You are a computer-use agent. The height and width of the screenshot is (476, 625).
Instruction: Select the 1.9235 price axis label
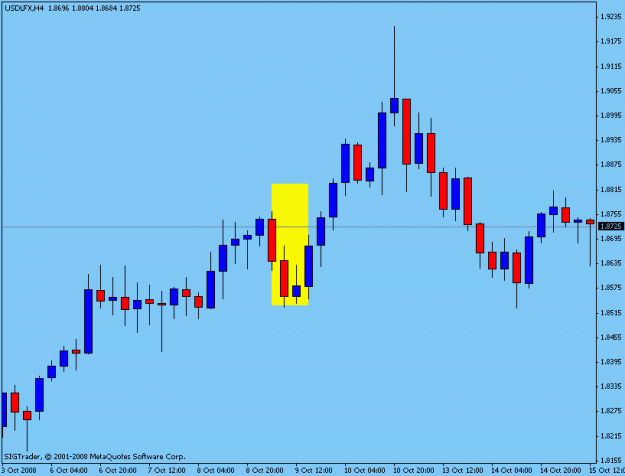611,17
